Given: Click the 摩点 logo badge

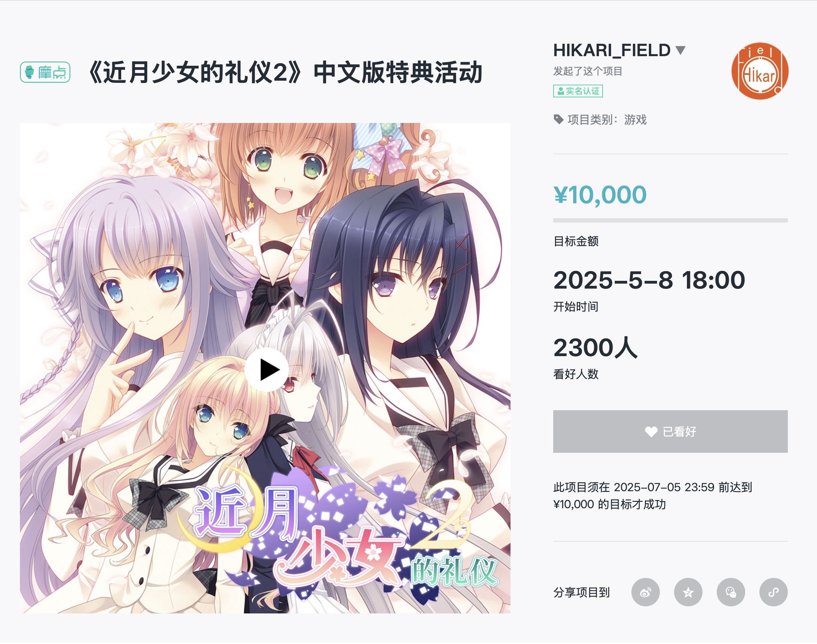Looking at the screenshot, I should coord(45,72).
